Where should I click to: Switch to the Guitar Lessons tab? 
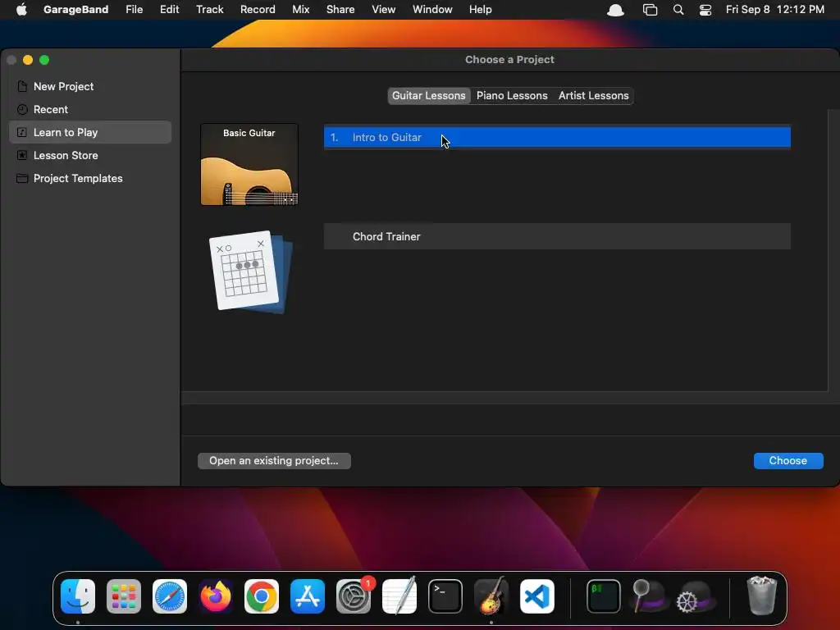428,95
